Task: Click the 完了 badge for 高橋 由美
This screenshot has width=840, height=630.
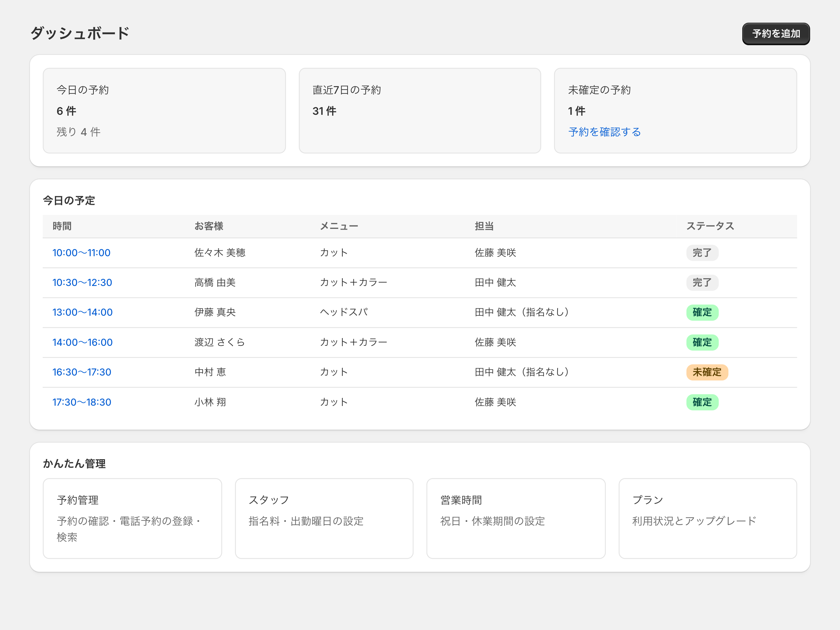Action: [x=702, y=282]
